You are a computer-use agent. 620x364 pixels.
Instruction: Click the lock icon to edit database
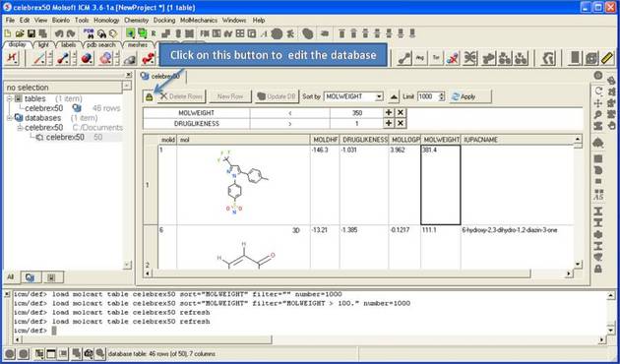[x=149, y=96]
